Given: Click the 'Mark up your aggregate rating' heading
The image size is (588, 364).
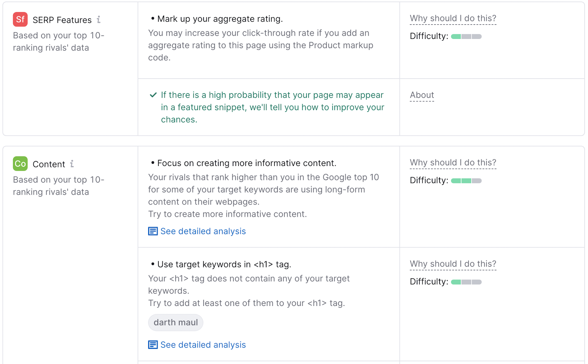Looking at the screenshot, I should 220,19.
